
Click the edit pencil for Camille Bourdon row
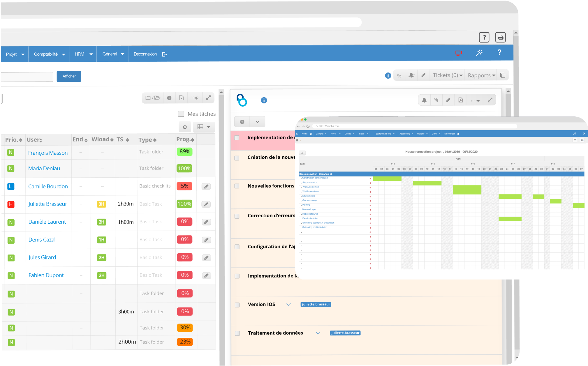(x=206, y=186)
